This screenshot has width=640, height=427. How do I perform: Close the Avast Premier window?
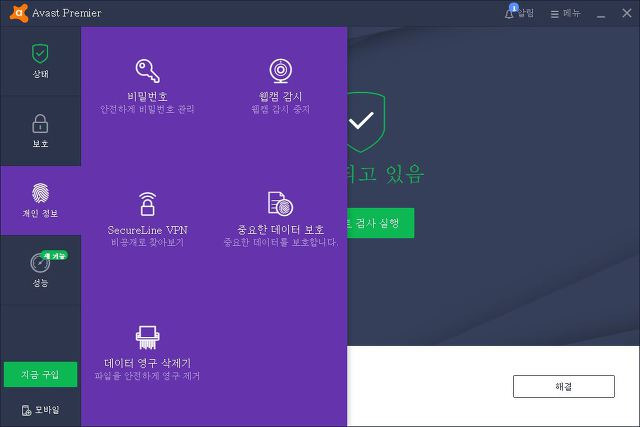(627, 13)
